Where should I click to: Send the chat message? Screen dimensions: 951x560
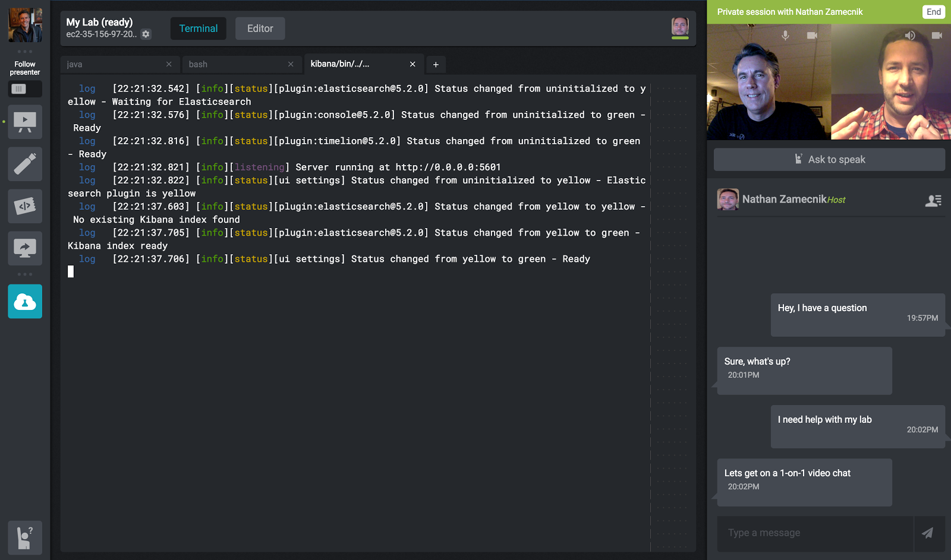(927, 533)
